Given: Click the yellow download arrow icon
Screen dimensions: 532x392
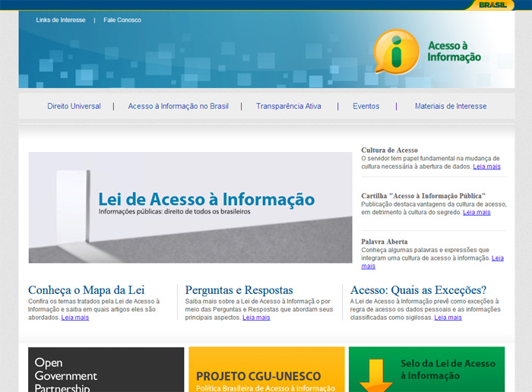Looking at the screenshot, I should 375,377.
